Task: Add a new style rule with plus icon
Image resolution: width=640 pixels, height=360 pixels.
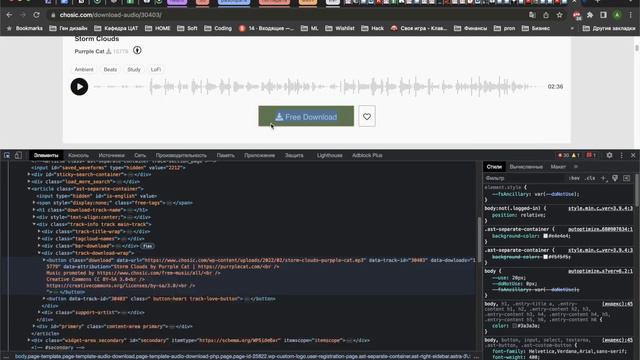Action: (603, 178)
